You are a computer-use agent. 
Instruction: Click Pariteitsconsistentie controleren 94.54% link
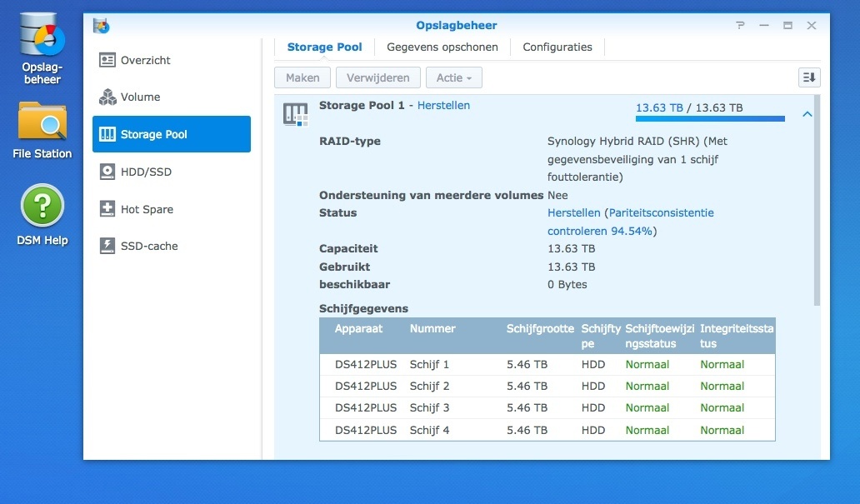[631, 222]
